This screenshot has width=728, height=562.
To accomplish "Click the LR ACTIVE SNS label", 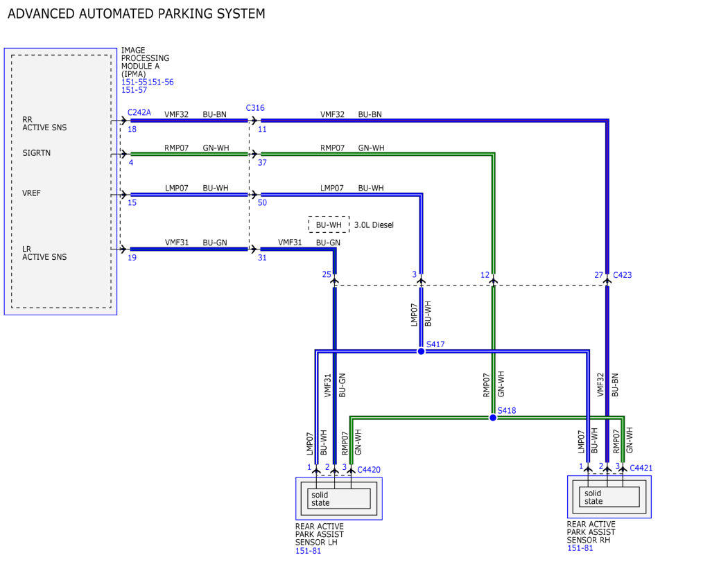I will (44, 253).
